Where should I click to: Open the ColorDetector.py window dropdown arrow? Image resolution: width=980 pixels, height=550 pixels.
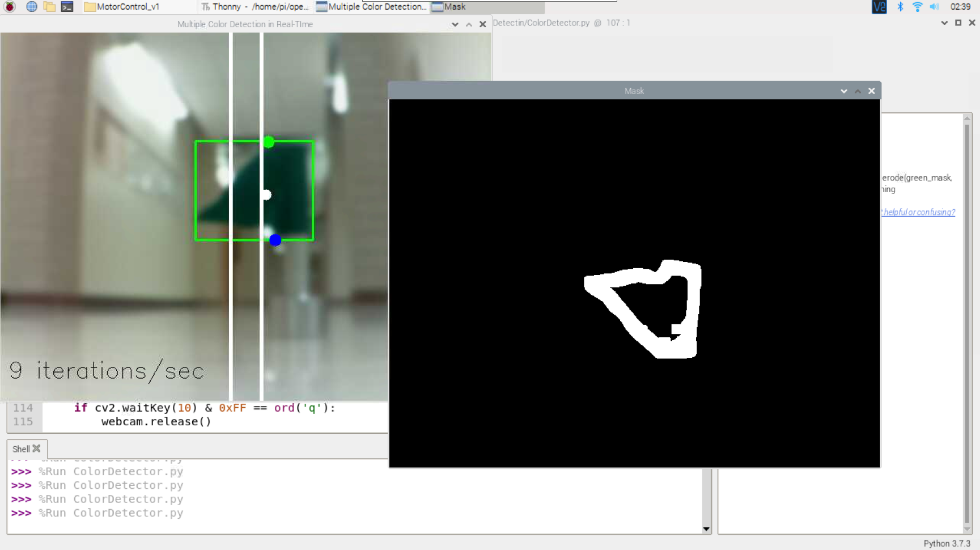(x=944, y=23)
